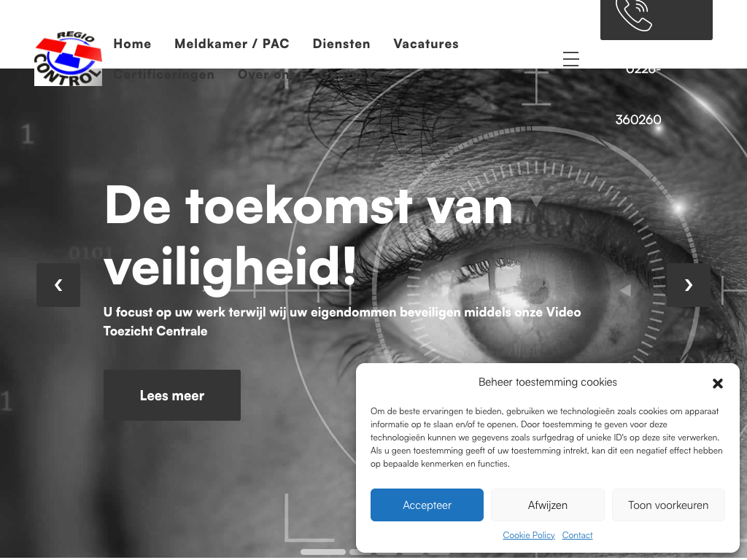Click the De toekomst van veiligheid headline
747x560 pixels.
coord(309,237)
